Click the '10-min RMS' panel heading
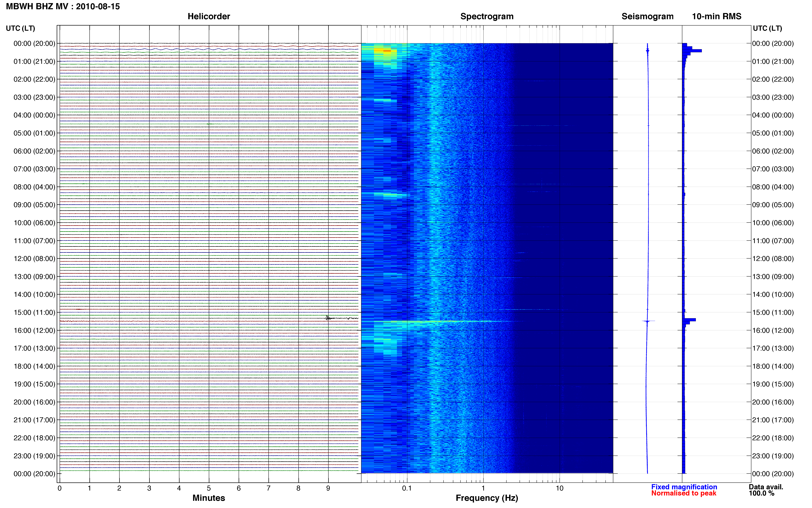The width and height of the screenshot is (812, 508). pos(717,16)
